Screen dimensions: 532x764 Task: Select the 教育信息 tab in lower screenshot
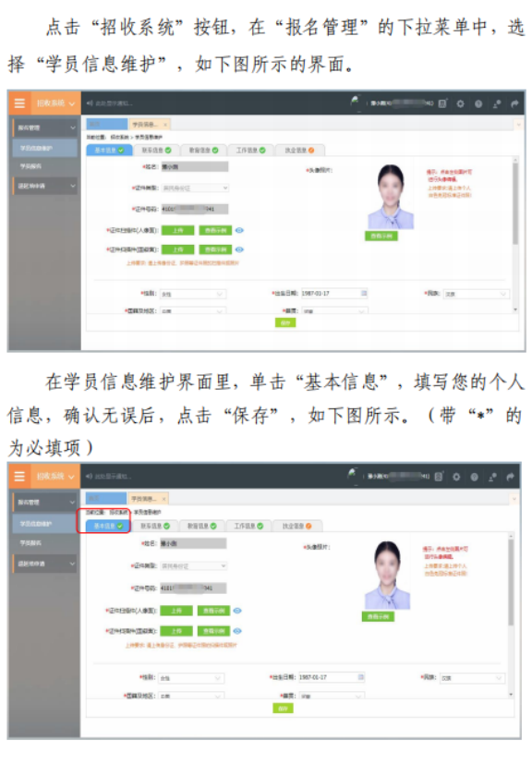201,526
